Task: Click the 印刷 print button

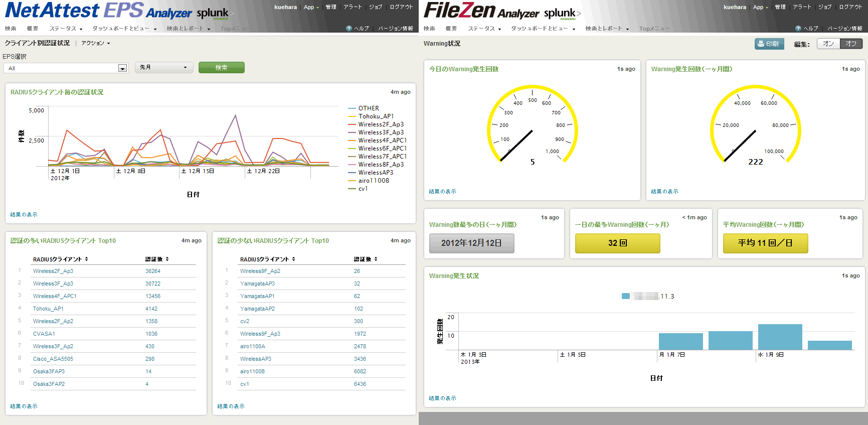Action: point(769,44)
